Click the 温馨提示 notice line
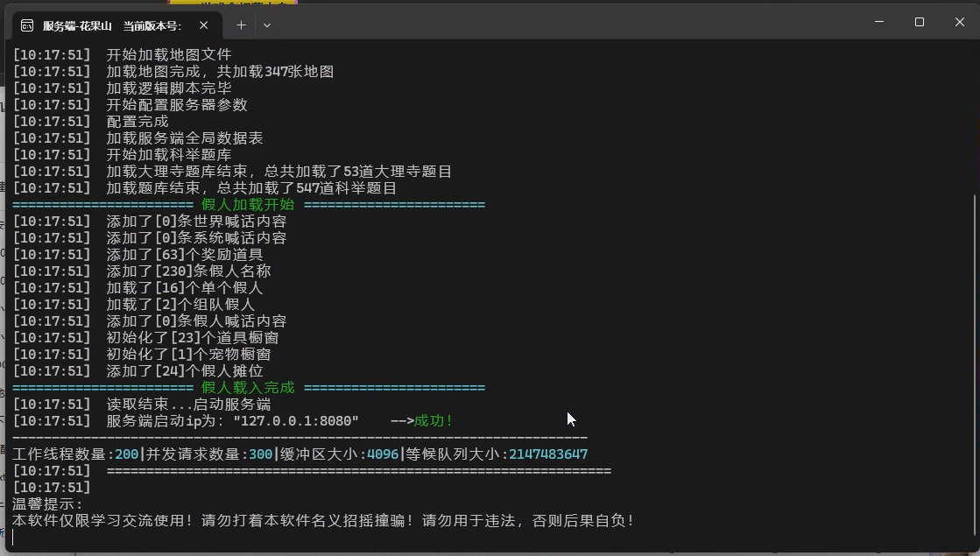Image resolution: width=980 pixels, height=556 pixels. point(47,504)
